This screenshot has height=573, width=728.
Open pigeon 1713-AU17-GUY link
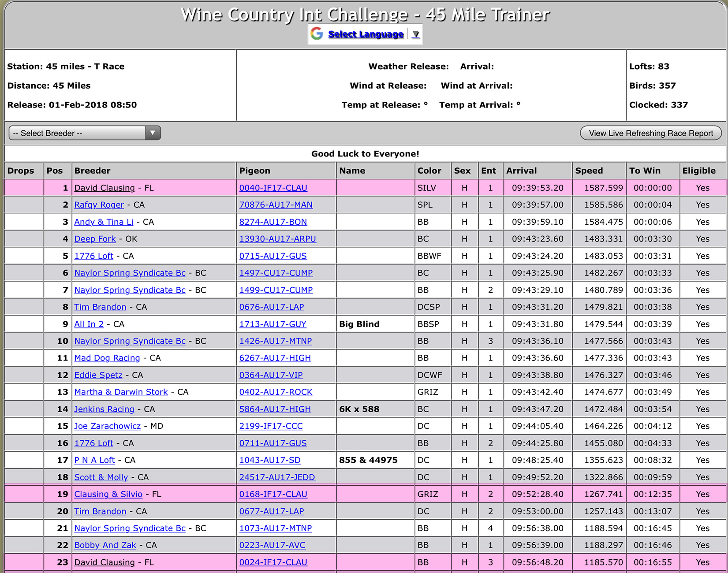point(273,324)
